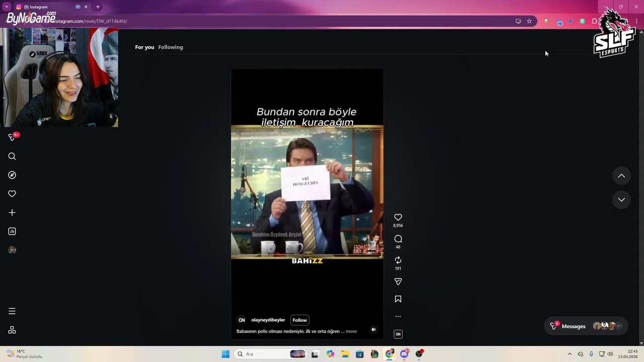Image resolution: width=644 pixels, height=362 pixels.
Task: Go to the previous reel with up chevron
Action: [x=621, y=176]
